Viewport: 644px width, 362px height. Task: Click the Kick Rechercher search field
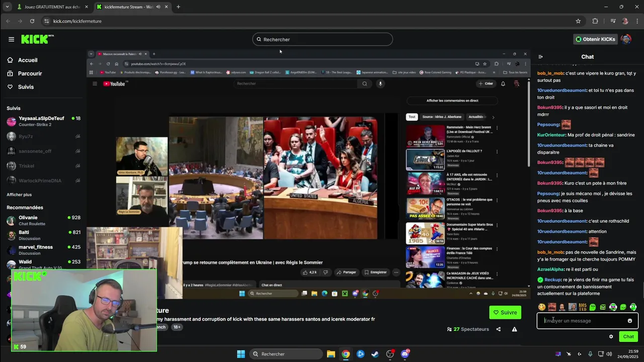(x=323, y=39)
